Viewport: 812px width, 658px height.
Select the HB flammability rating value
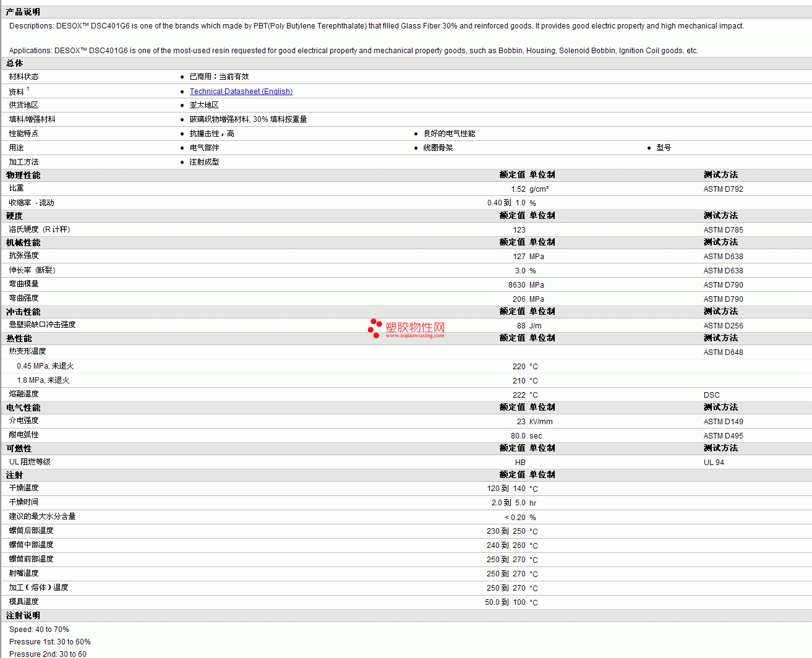pos(520,463)
